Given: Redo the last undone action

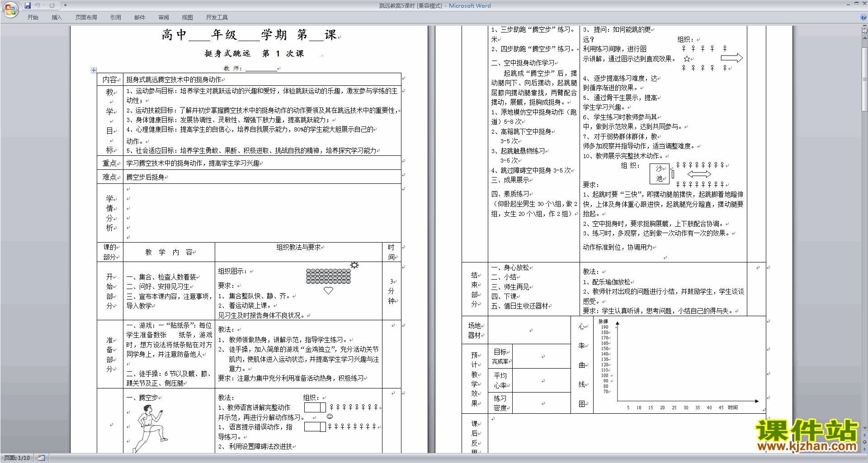Looking at the screenshot, I should click(x=52, y=5).
